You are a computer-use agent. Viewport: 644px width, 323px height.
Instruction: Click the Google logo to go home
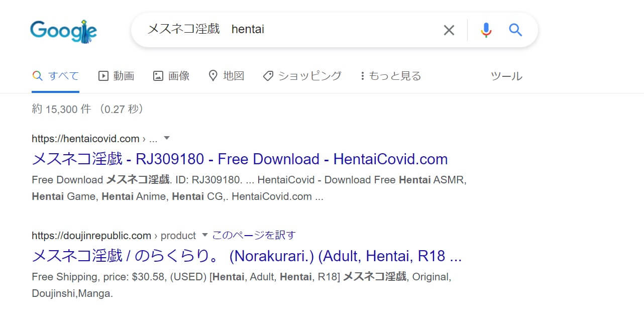coord(63,31)
